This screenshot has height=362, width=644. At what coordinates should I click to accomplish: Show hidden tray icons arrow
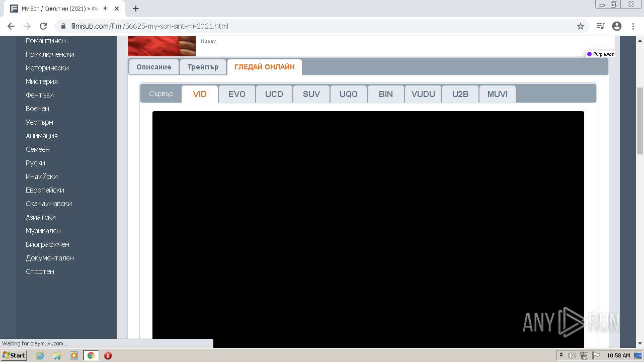[x=561, y=355]
